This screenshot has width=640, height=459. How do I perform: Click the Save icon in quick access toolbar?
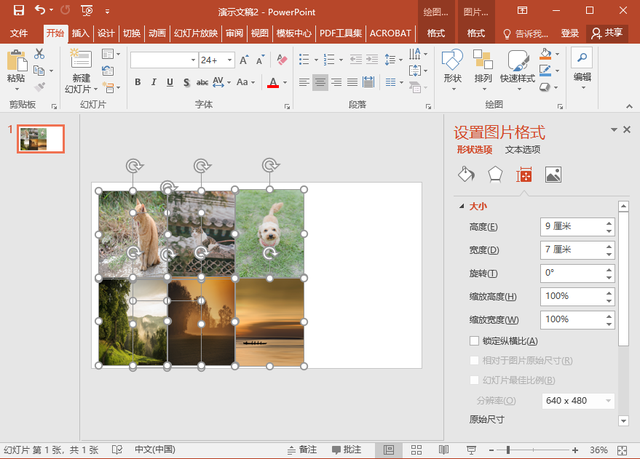18,10
